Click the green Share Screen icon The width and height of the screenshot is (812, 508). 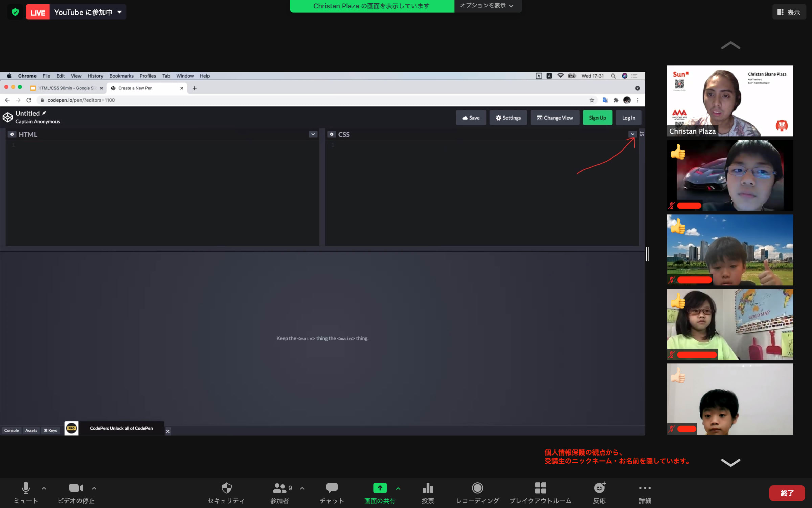pos(380,488)
